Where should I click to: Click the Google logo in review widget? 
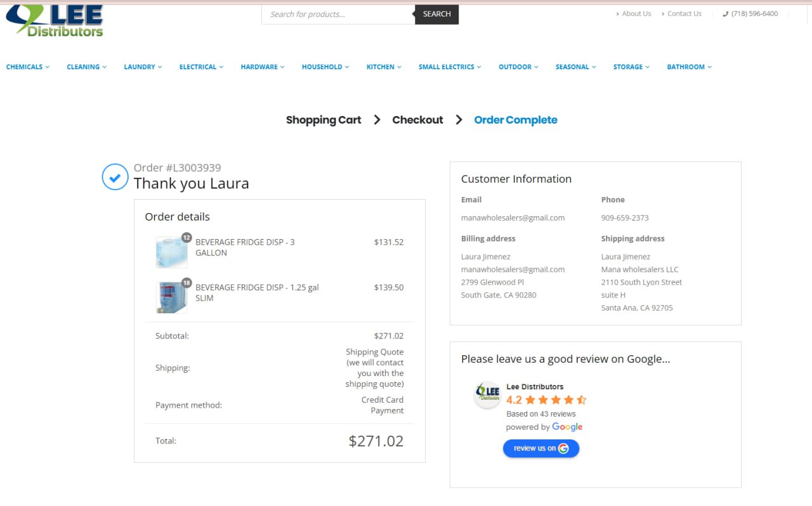pos(567,427)
